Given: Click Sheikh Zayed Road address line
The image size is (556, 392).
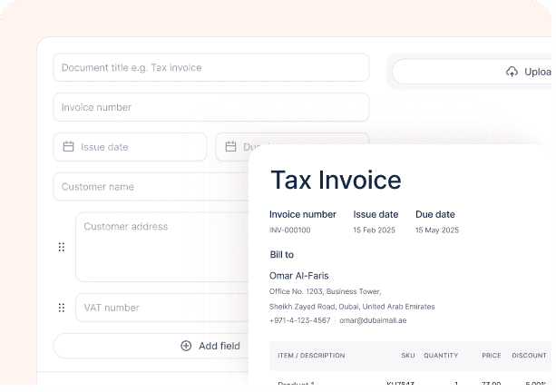Looking at the screenshot, I should pos(352,307).
